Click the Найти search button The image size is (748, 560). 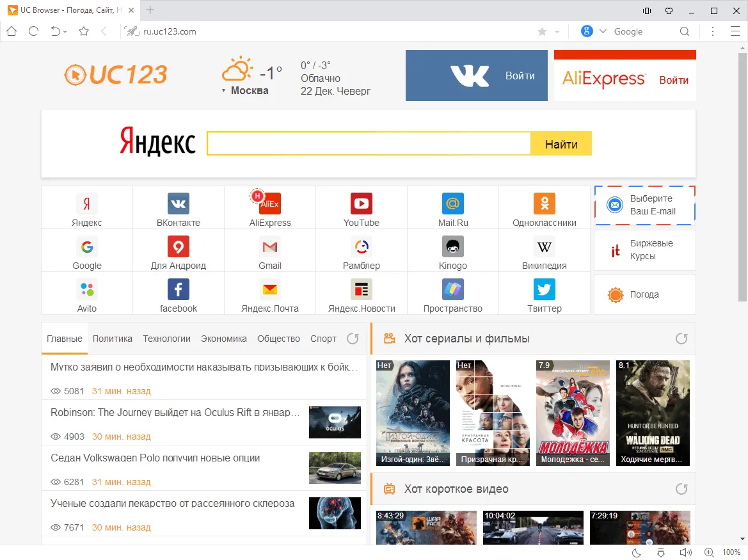[x=561, y=143]
